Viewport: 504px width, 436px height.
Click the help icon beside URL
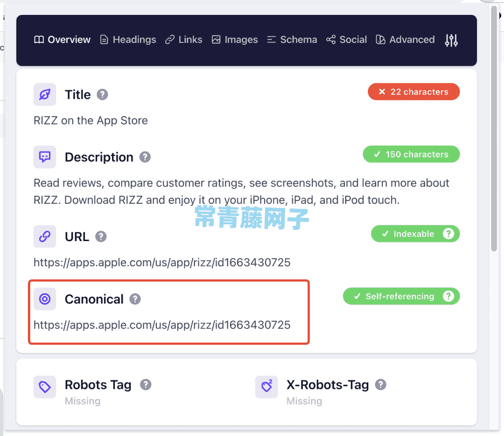[101, 237]
